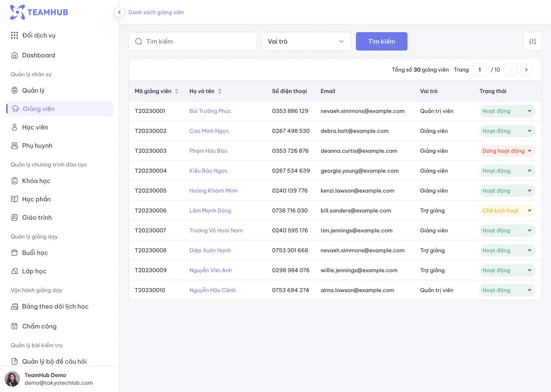
Task: Click the Giảng viên graduation cap icon
Action: 15,109
